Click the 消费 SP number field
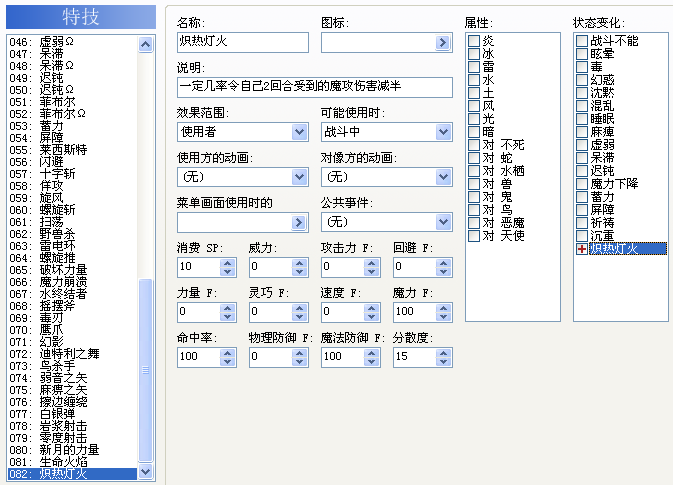673x485 pixels. coord(199,267)
